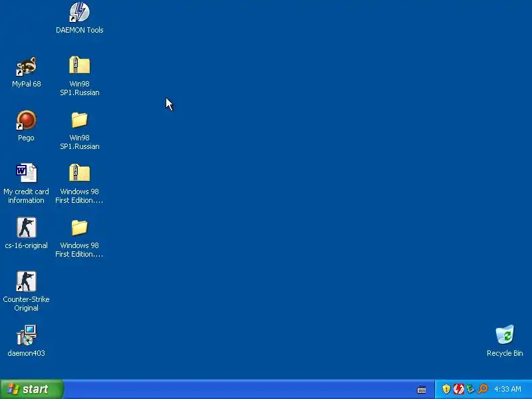532x399 pixels.
Task: Click the 4:33 AM taskbar clock
Action: pos(507,389)
